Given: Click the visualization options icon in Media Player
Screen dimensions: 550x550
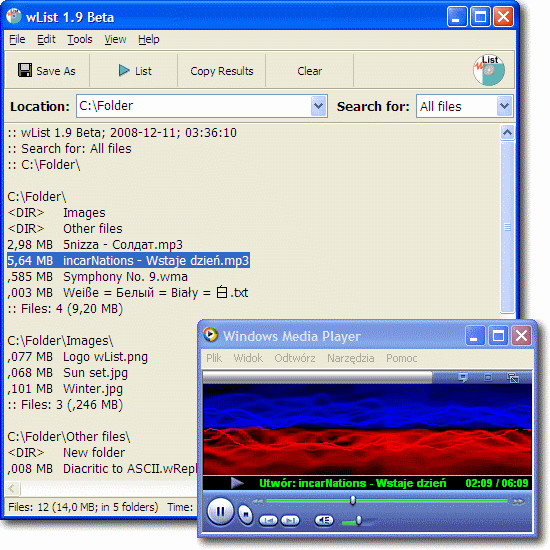Looking at the screenshot, I should (x=463, y=377).
